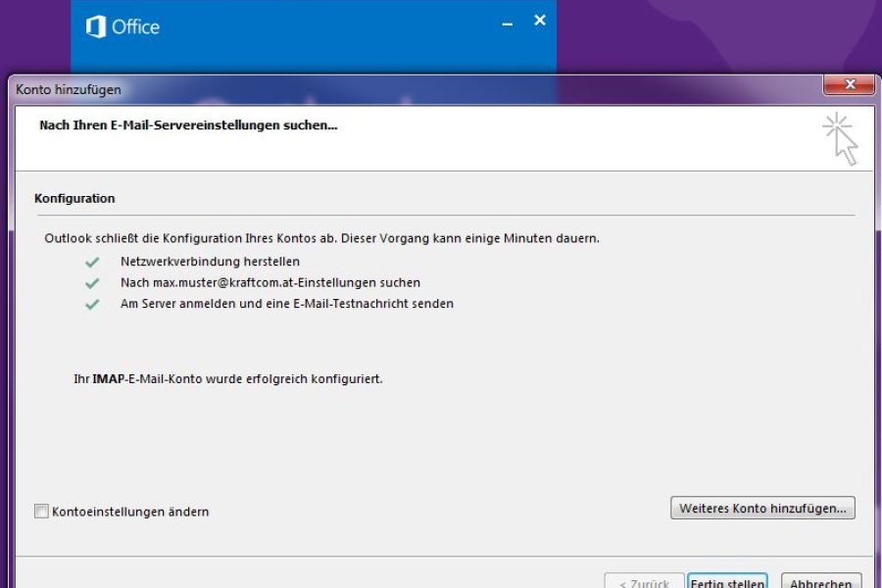Click the Konfiguration section label

click(x=74, y=198)
